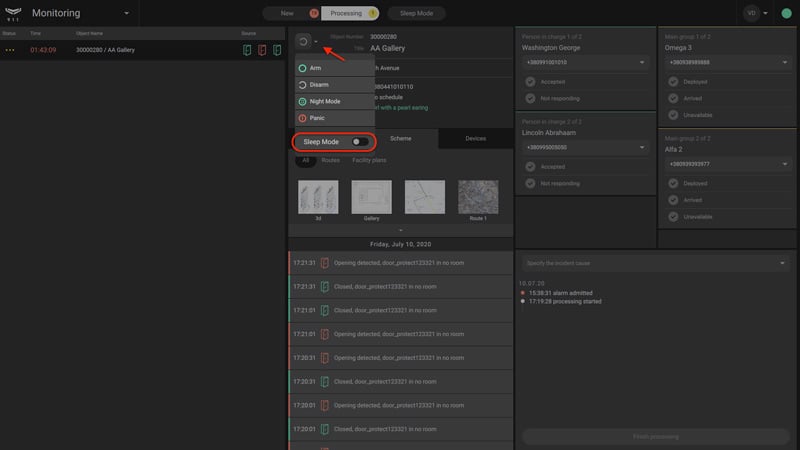
Task: Click the red counter badge on New tab
Action: point(314,13)
